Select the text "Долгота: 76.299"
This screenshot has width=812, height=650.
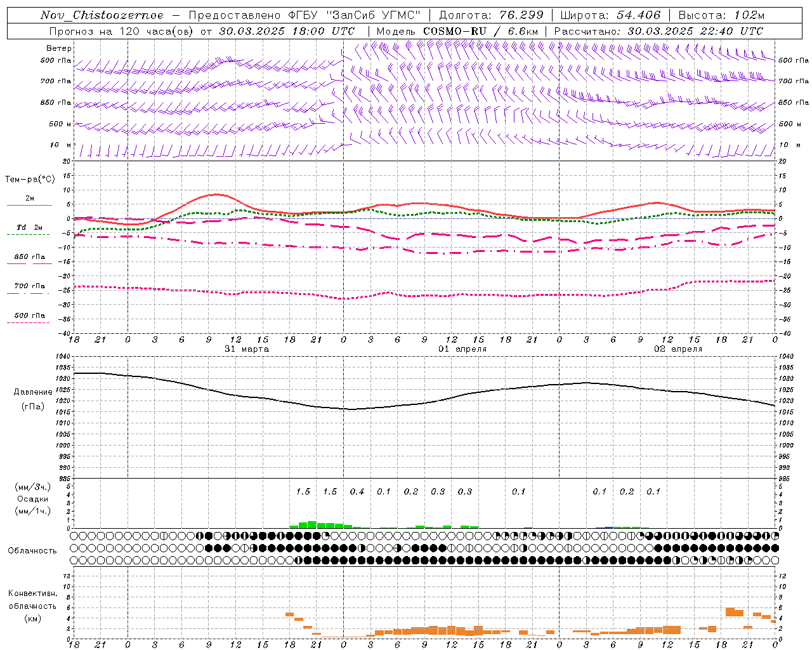[491, 15]
